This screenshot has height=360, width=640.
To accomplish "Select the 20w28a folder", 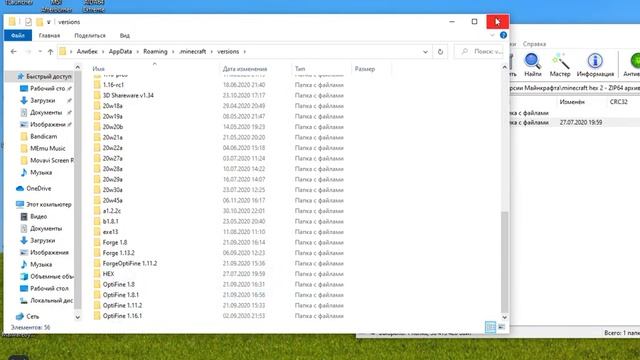I will click(112, 169).
